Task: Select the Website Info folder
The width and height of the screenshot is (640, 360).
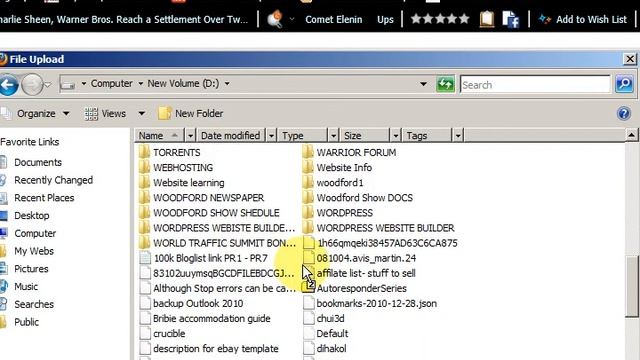Action: pos(337,167)
